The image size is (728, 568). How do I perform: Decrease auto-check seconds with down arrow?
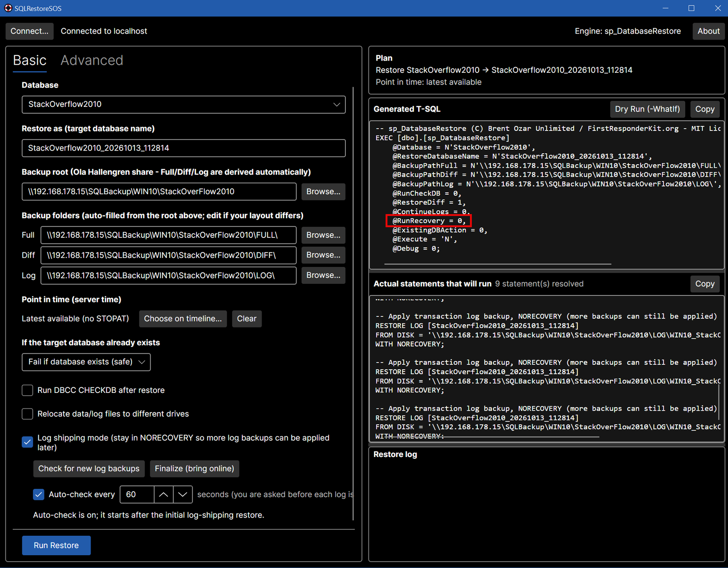(x=183, y=494)
